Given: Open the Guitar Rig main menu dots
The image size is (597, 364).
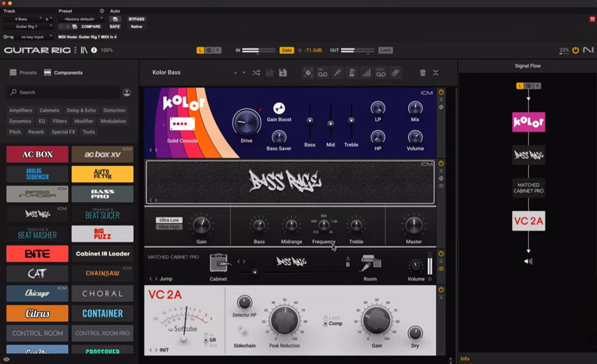Looking at the screenshot, I should 76,50.
